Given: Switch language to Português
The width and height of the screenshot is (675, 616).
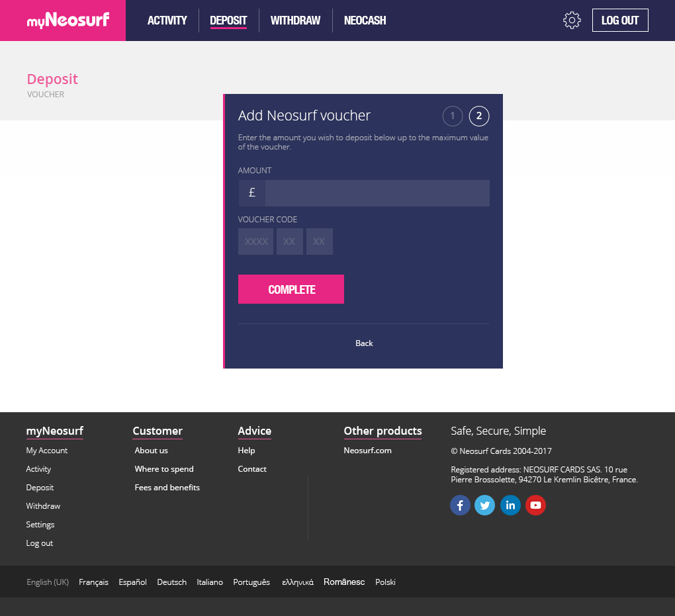Looking at the screenshot, I should (251, 582).
